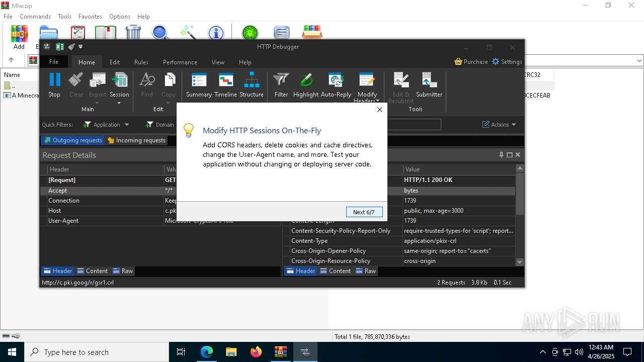Switch to the View ribbon tab
This screenshot has width=644, height=362.
point(218,62)
